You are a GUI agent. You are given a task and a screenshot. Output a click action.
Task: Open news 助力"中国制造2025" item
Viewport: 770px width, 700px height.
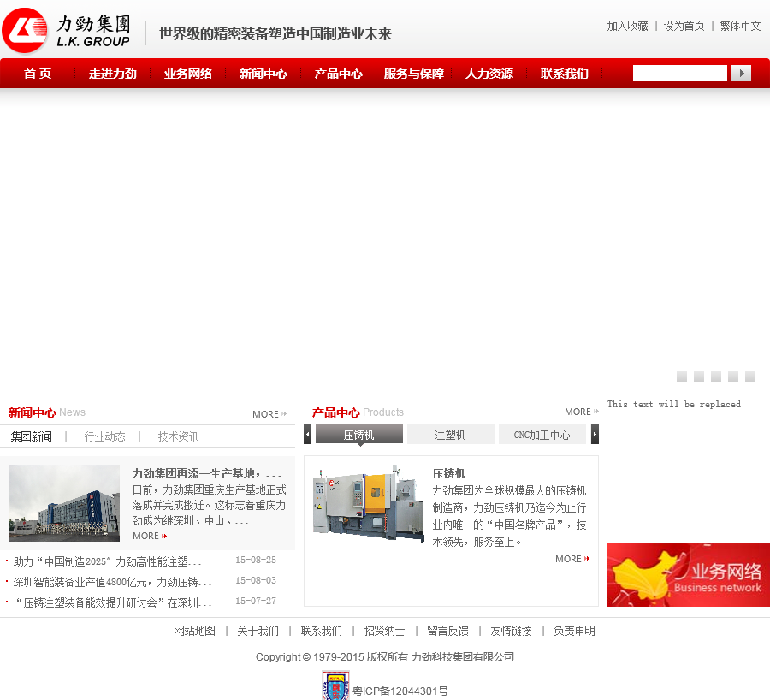(x=108, y=561)
